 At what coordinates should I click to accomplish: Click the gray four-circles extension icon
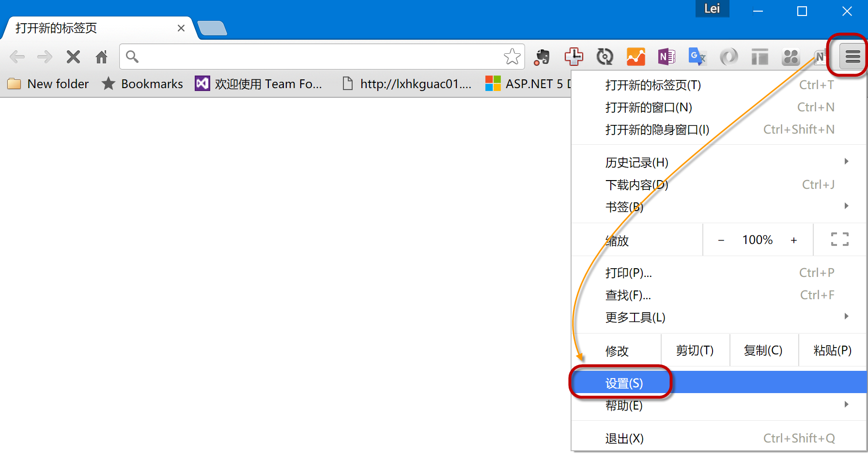pos(790,57)
